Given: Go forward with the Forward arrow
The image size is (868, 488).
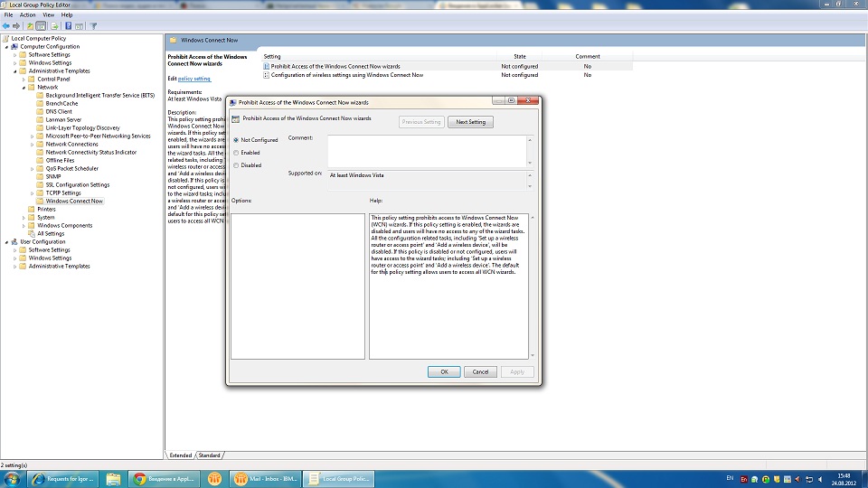Looking at the screenshot, I should click(16, 26).
